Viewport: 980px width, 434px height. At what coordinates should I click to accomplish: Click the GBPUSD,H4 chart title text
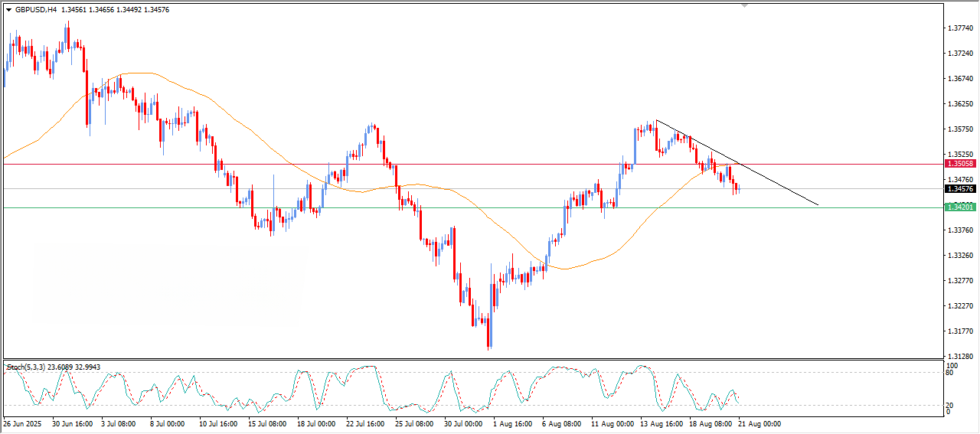point(36,10)
